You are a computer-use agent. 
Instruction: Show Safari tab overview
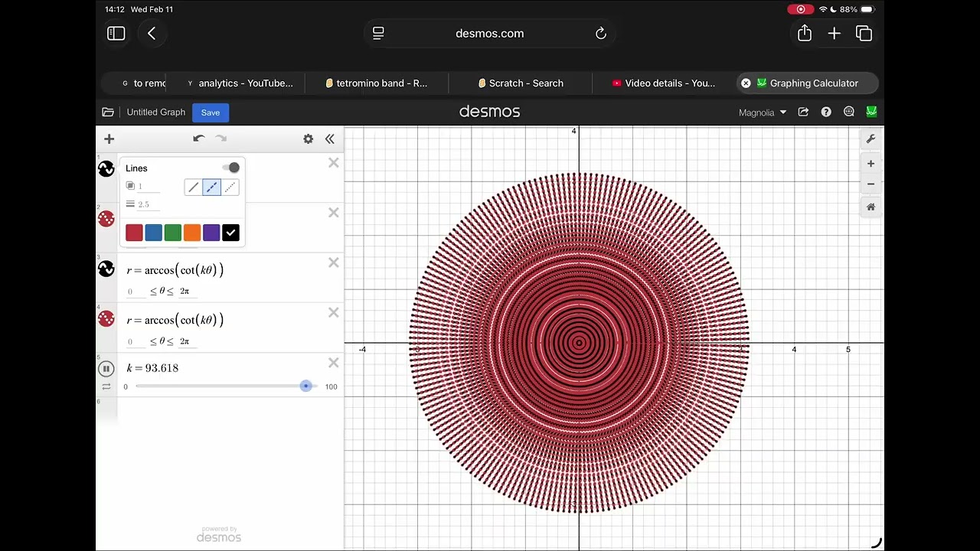coord(864,33)
